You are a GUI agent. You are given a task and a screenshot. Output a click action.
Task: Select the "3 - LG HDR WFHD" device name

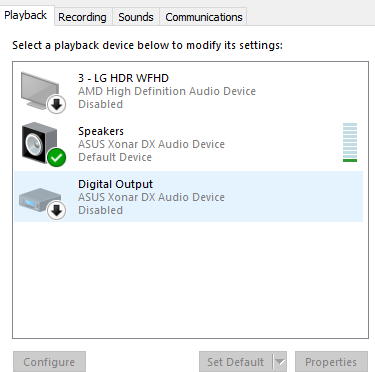123,78
